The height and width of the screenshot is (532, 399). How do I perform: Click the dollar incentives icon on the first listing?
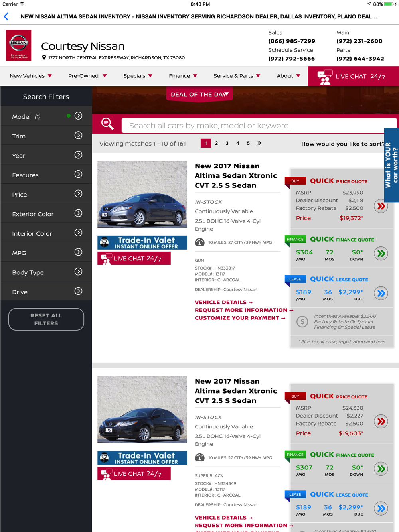click(x=302, y=321)
